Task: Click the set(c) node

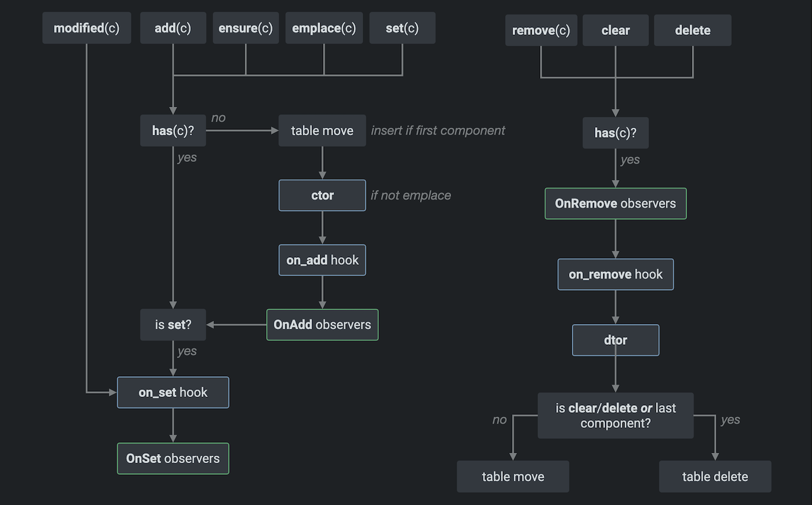Action: [x=402, y=28]
